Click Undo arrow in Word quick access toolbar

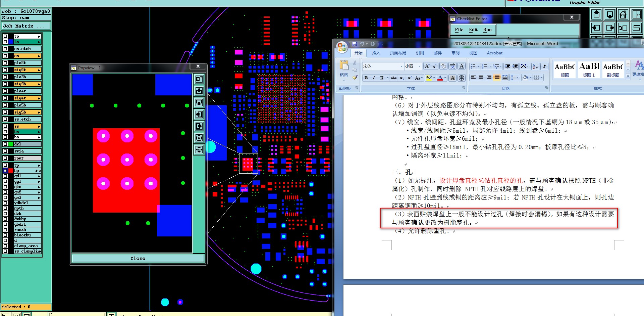pyautogui.click(x=362, y=44)
